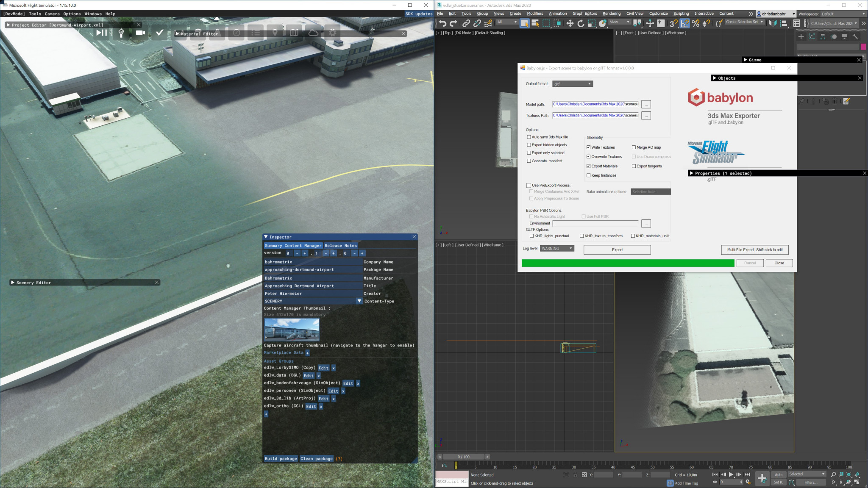
Task: Uncheck Export Materials option
Action: coord(589,166)
